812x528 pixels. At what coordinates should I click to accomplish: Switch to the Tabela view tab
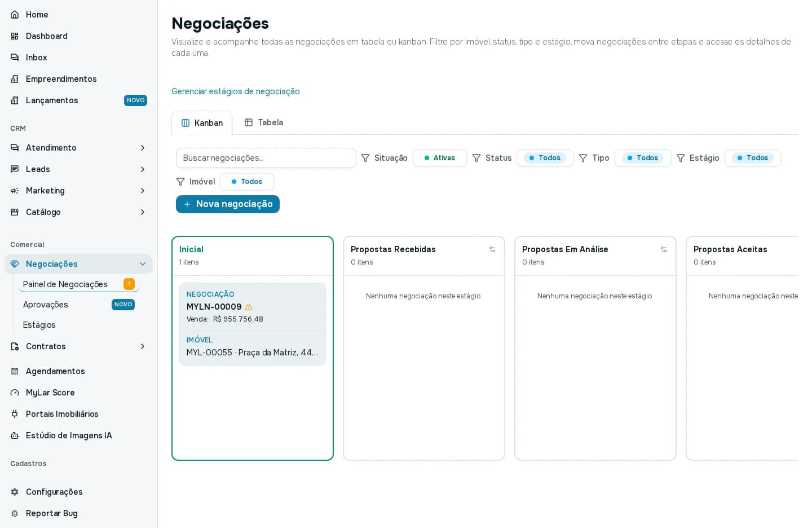(264, 122)
